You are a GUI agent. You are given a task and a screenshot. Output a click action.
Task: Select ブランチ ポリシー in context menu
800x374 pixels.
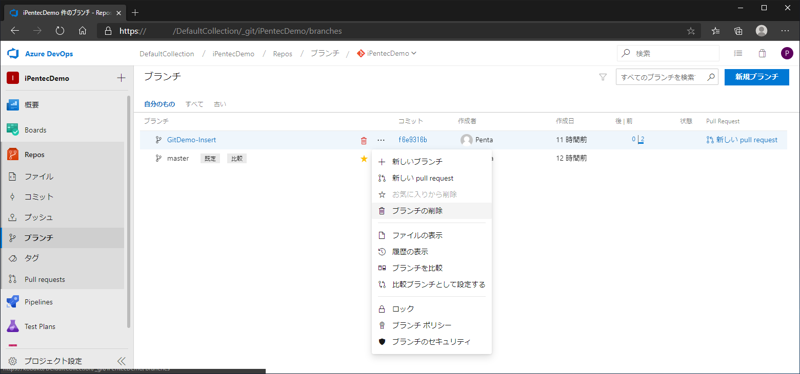[x=432, y=325]
